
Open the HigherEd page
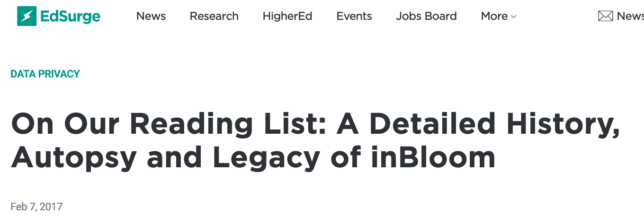(287, 16)
